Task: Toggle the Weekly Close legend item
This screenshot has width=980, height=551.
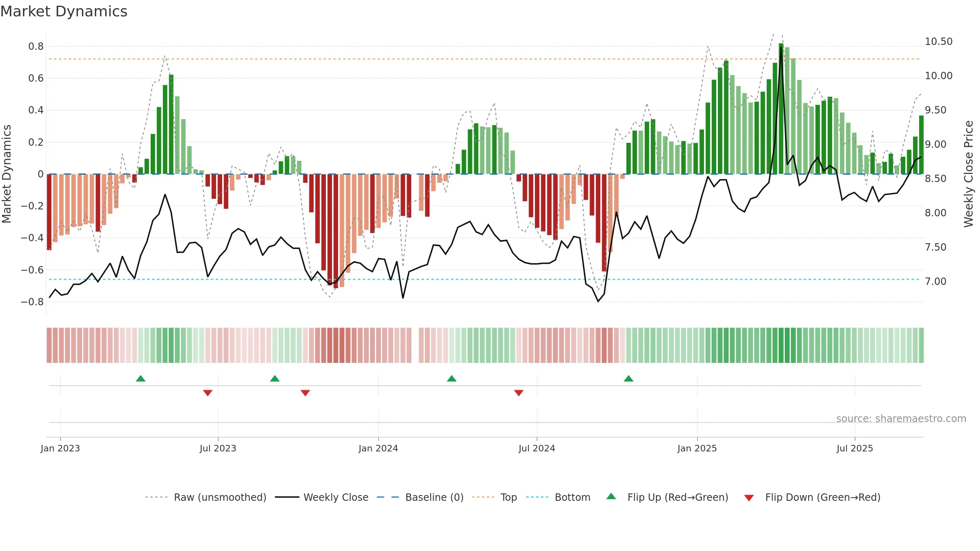Action: pos(322,497)
